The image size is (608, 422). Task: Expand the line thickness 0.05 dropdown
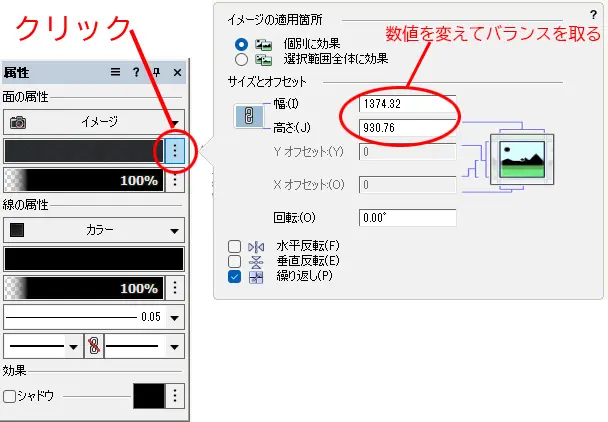(175, 317)
